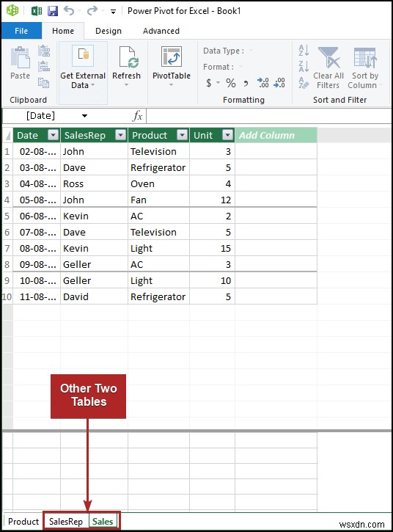The width and height of the screenshot is (393, 532).
Task: Click the Add Column header
Action: [x=276, y=135]
